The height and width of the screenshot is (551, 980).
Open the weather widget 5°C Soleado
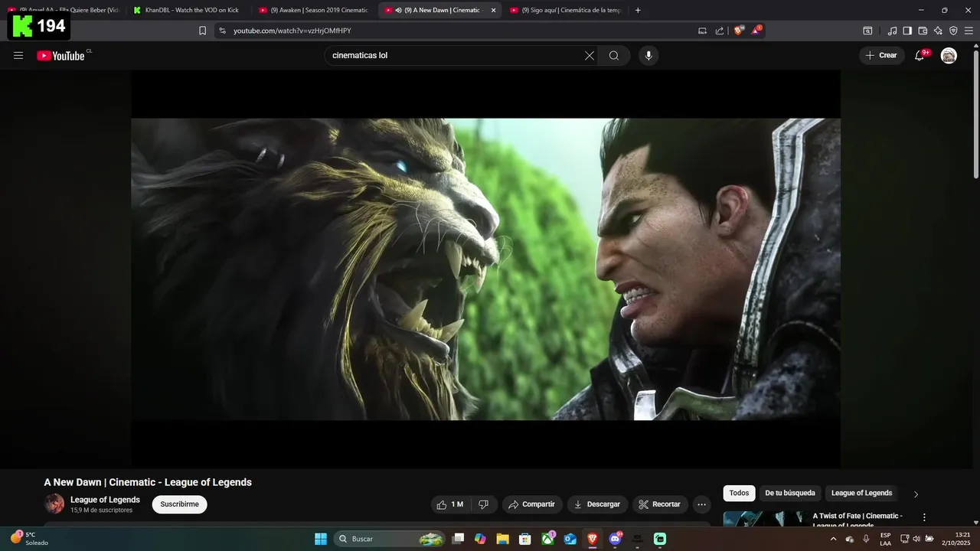coord(29,539)
